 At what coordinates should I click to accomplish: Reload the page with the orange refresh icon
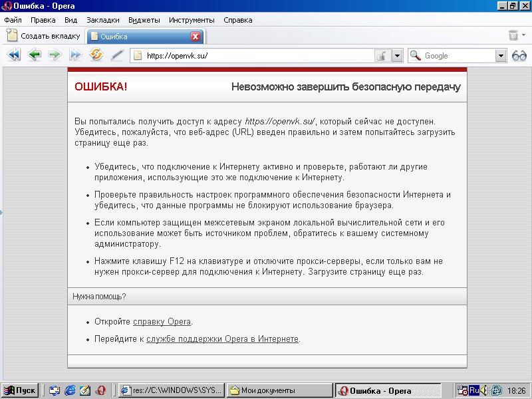pyautogui.click(x=96, y=55)
